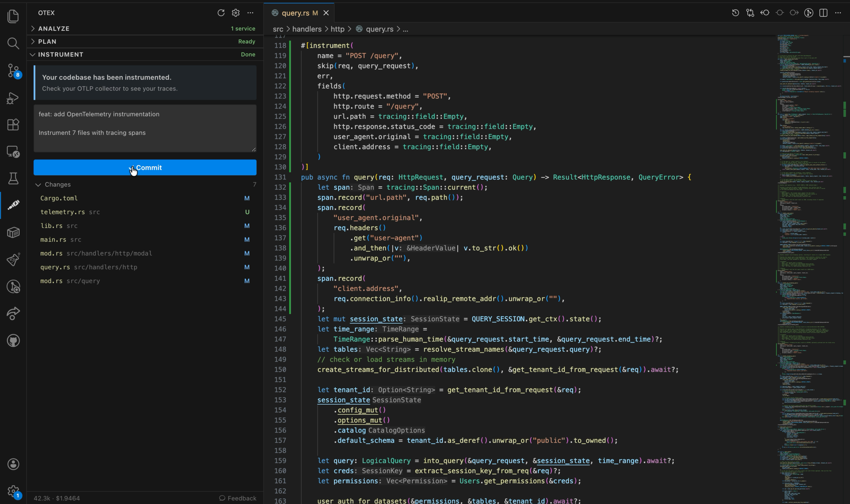
Task: Open the Manage gear icon
Action: click(14, 491)
